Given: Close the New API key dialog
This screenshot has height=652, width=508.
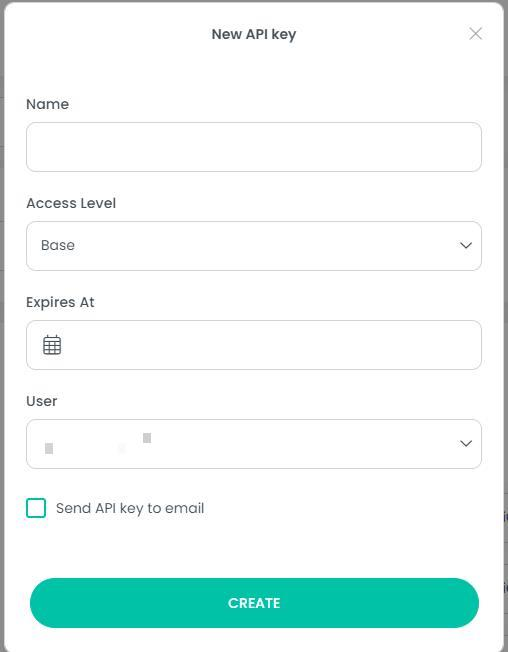Looking at the screenshot, I should coord(475,34).
